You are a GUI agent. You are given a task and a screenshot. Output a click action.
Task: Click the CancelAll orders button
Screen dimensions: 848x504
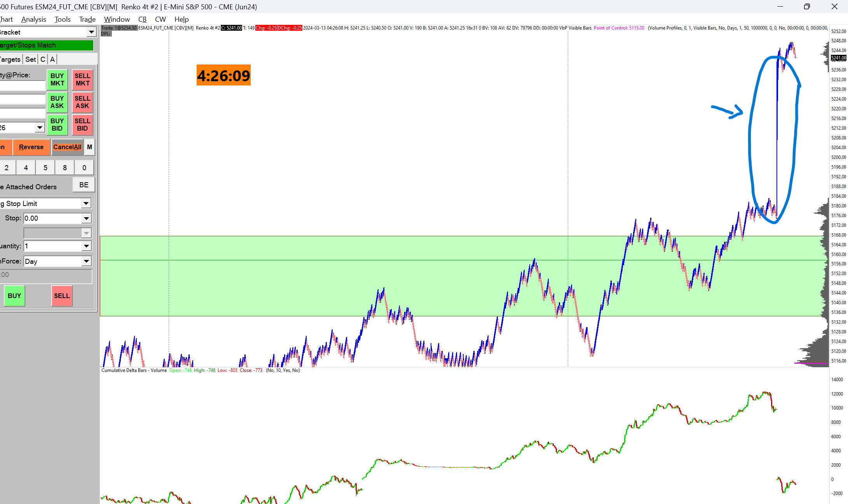click(x=67, y=147)
